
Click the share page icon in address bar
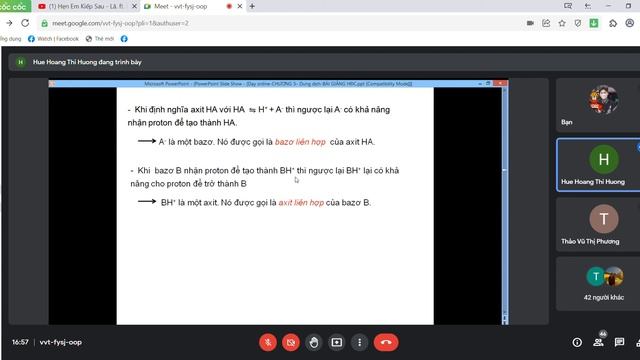tap(546, 23)
